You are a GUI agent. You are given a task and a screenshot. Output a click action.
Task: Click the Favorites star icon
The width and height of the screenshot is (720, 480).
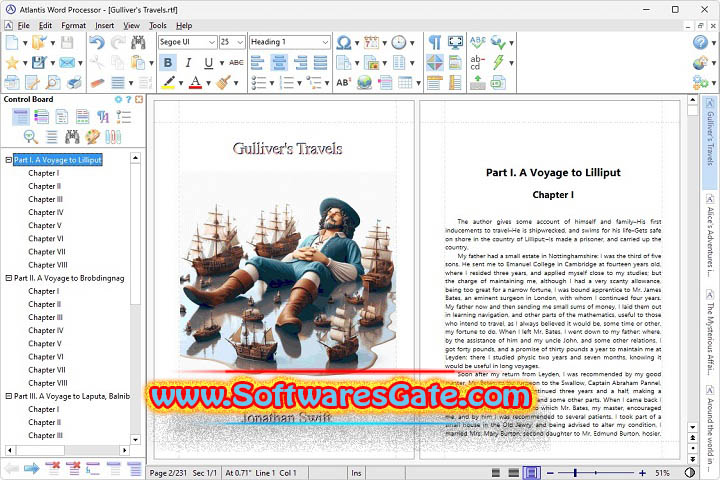pos(12,62)
